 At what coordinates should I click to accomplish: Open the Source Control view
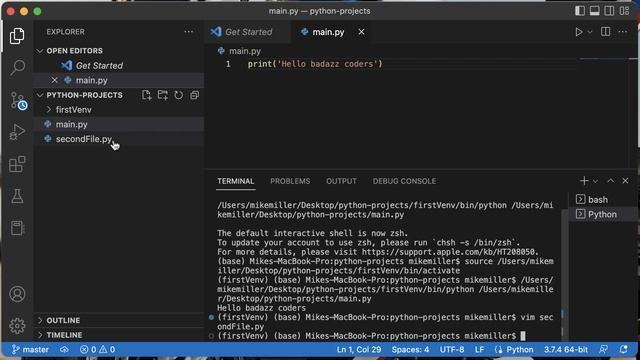18,100
